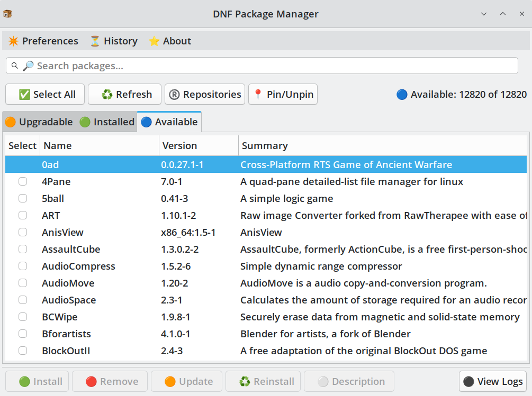Mark the AudioCompress checkbox
Image resolution: width=532 pixels, height=396 pixels.
(x=23, y=266)
